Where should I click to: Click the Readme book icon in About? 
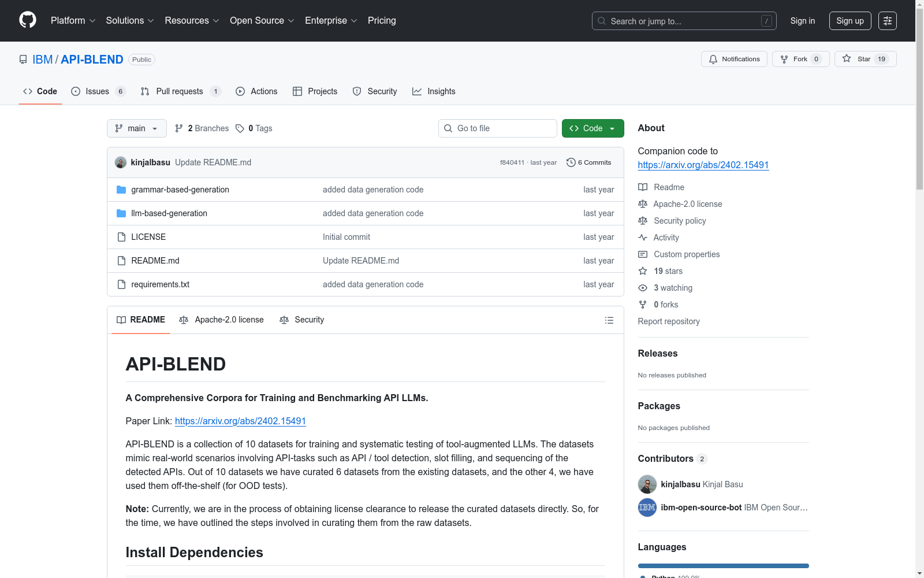pos(643,187)
